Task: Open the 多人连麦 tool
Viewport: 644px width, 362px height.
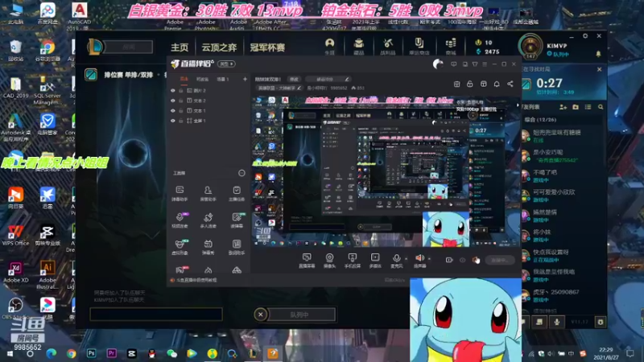Action: point(208,220)
